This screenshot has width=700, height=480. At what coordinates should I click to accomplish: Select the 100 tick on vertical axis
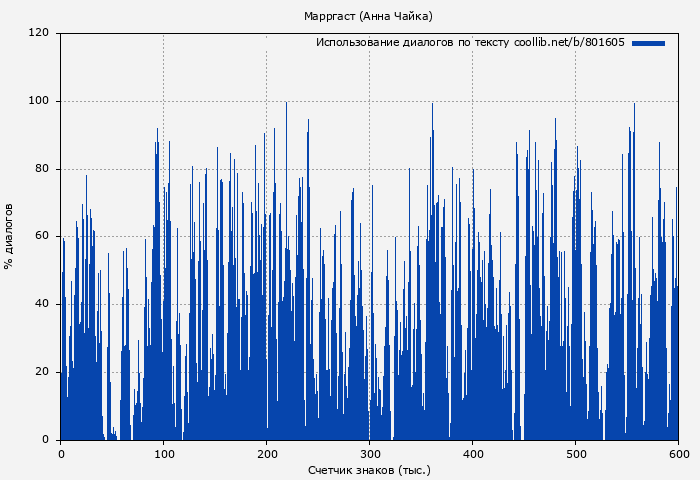click(x=39, y=101)
